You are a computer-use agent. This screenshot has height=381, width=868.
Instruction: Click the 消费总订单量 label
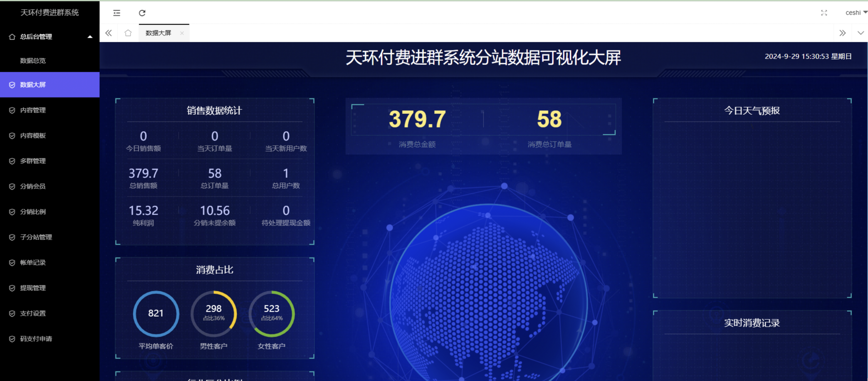pos(550,144)
